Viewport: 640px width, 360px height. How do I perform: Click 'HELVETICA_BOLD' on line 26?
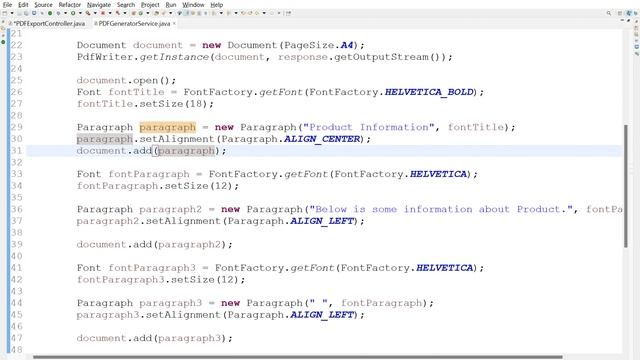429,92
